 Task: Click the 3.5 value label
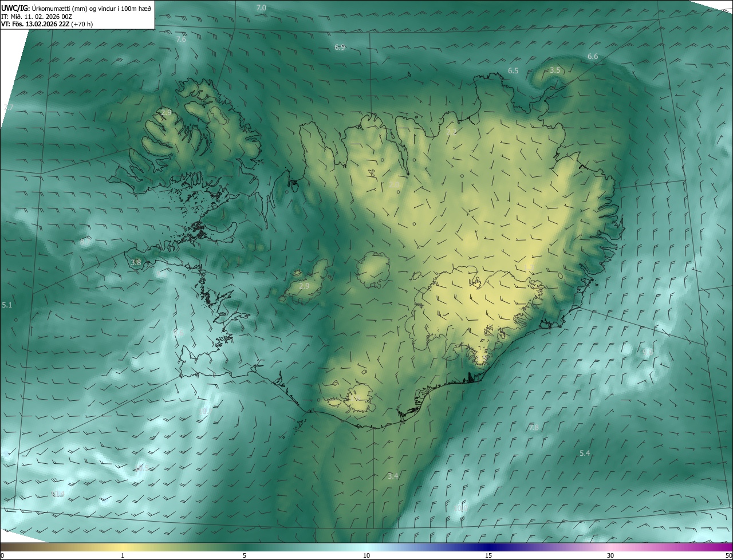click(555, 70)
